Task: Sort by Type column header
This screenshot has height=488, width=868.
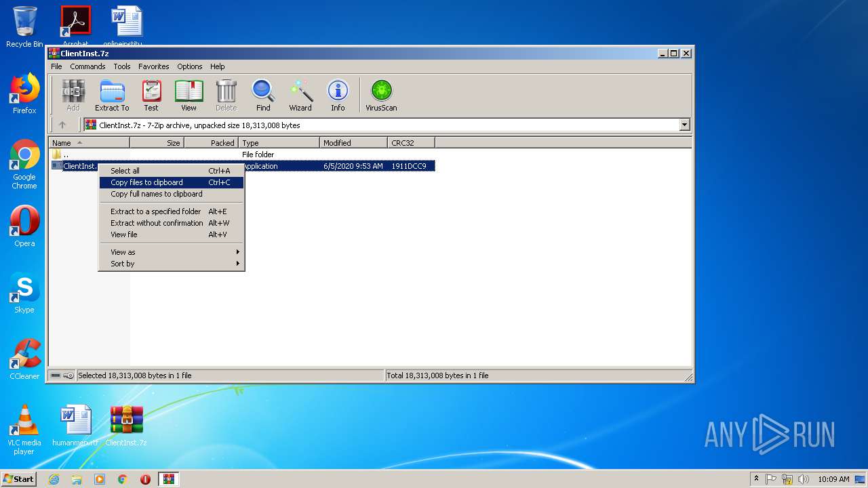Action: (279, 143)
